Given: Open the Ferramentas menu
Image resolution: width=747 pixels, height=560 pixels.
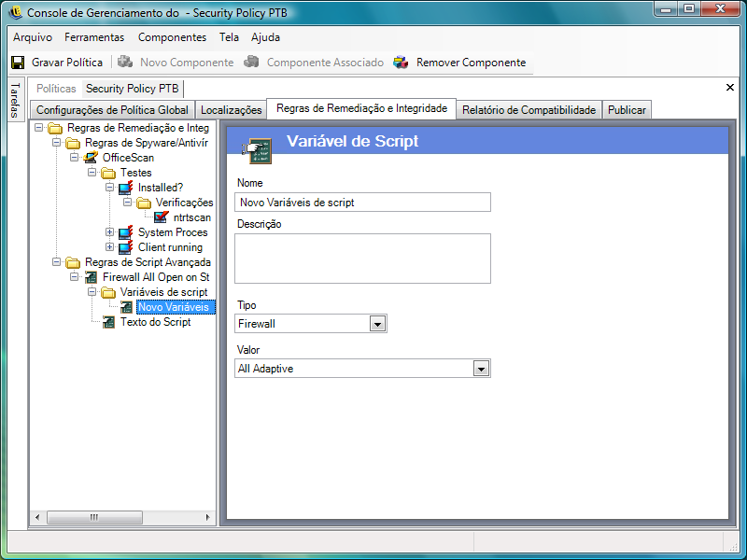Looking at the screenshot, I should click(x=94, y=37).
